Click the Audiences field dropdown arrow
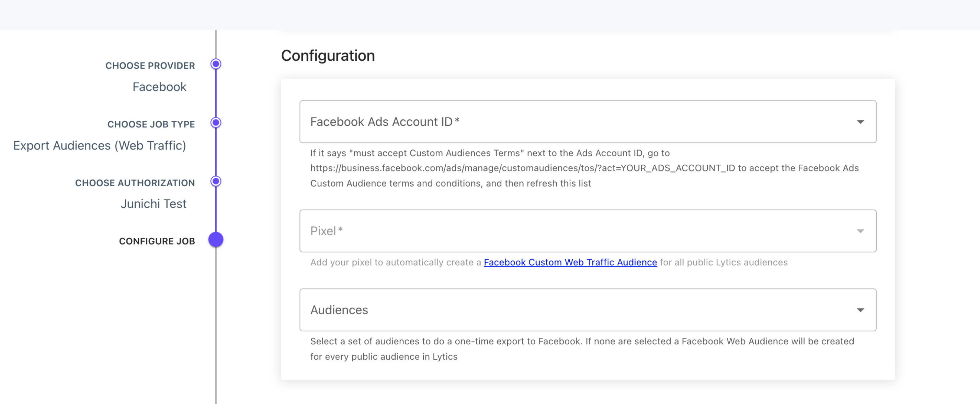 click(860, 310)
